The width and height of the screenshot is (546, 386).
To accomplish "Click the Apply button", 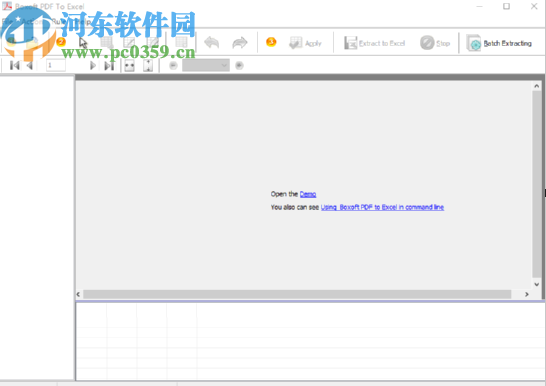I will click(x=305, y=43).
